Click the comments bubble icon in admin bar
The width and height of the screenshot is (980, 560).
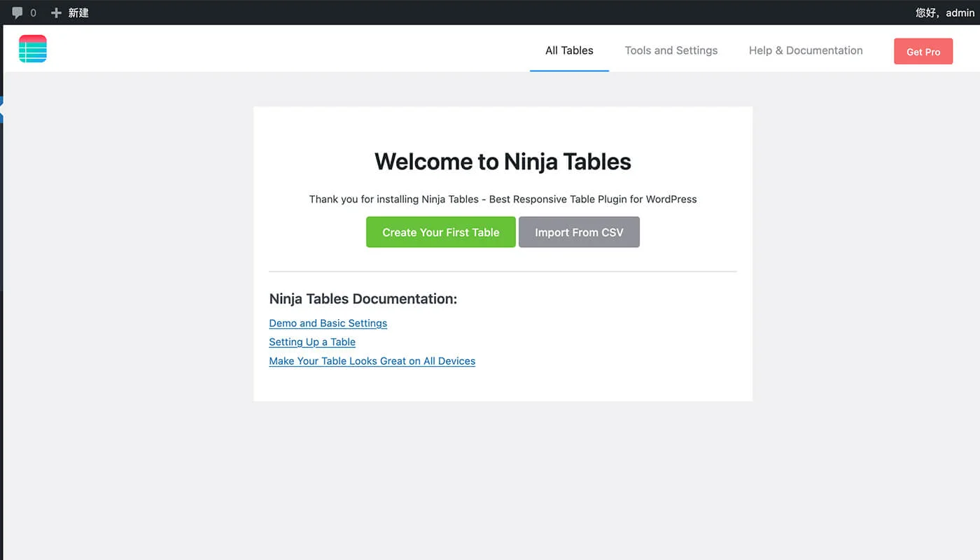pyautogui.click(x=17, y=13)
